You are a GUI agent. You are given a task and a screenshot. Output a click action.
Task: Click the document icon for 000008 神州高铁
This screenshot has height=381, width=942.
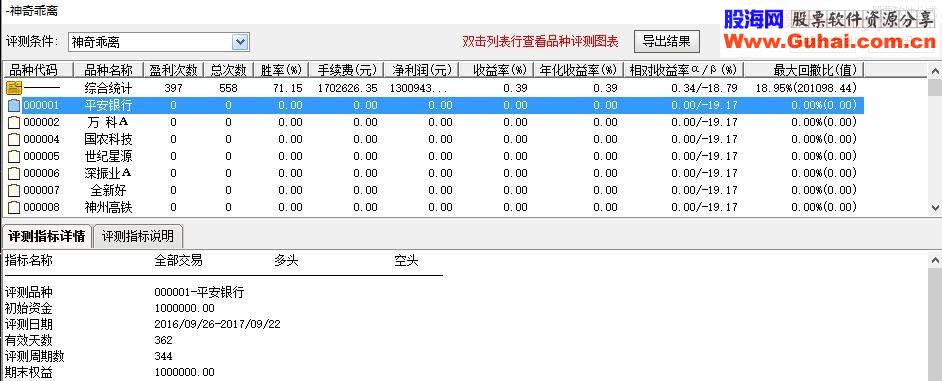pos(14,207)
